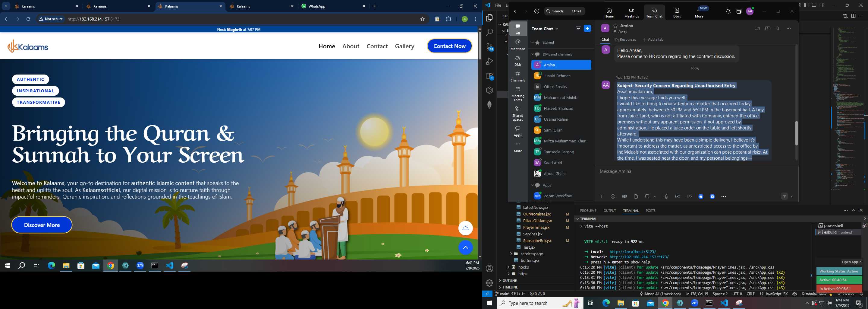The image size is (868, 309).
Task: Go back using Zoom's back arrow
Action: 515,11
